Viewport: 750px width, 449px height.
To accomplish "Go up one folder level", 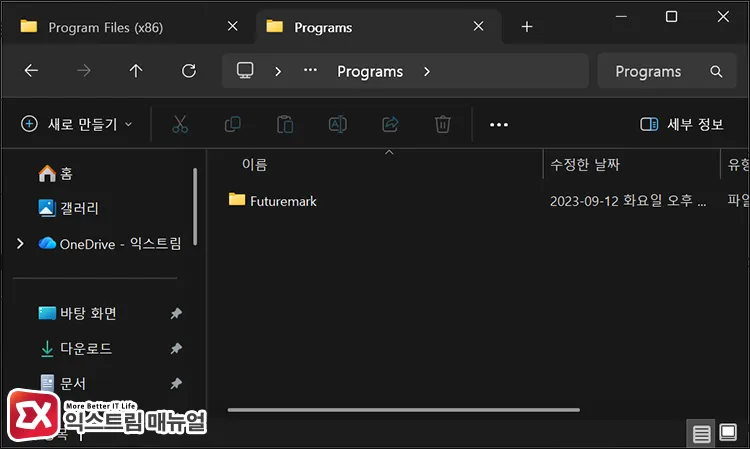I will point(136,71).
